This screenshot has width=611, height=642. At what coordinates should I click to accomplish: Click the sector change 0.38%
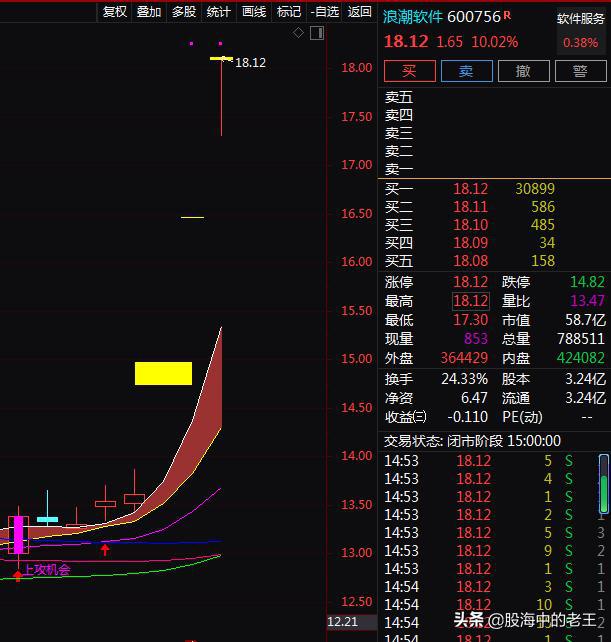click(x=580, y=43)
